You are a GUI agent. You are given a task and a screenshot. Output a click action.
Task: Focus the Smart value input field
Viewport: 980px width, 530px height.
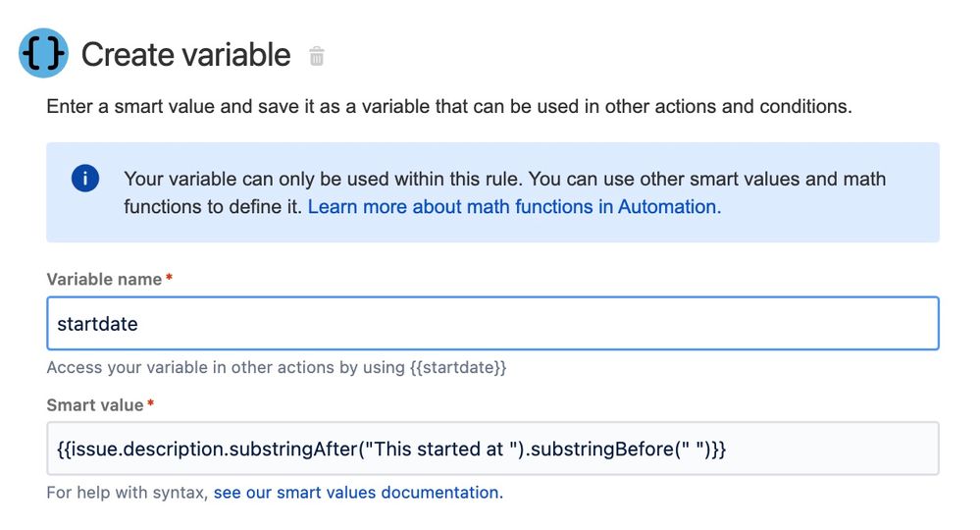pyautogui.click(x=492, y=449)
